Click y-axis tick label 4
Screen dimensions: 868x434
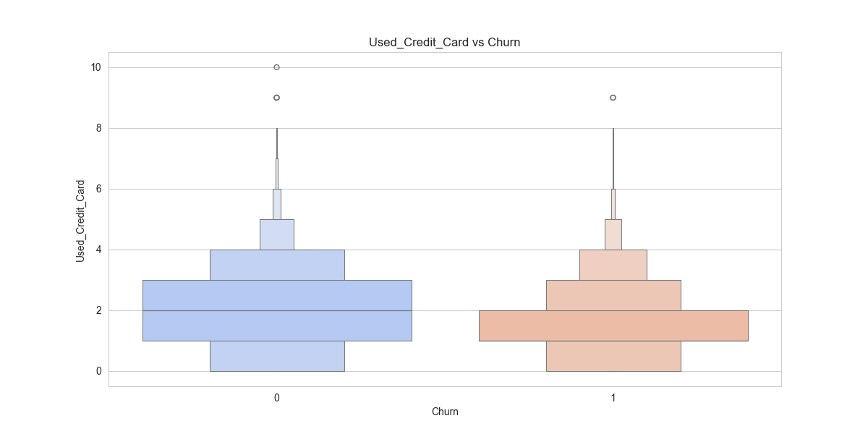coord(98,250)
